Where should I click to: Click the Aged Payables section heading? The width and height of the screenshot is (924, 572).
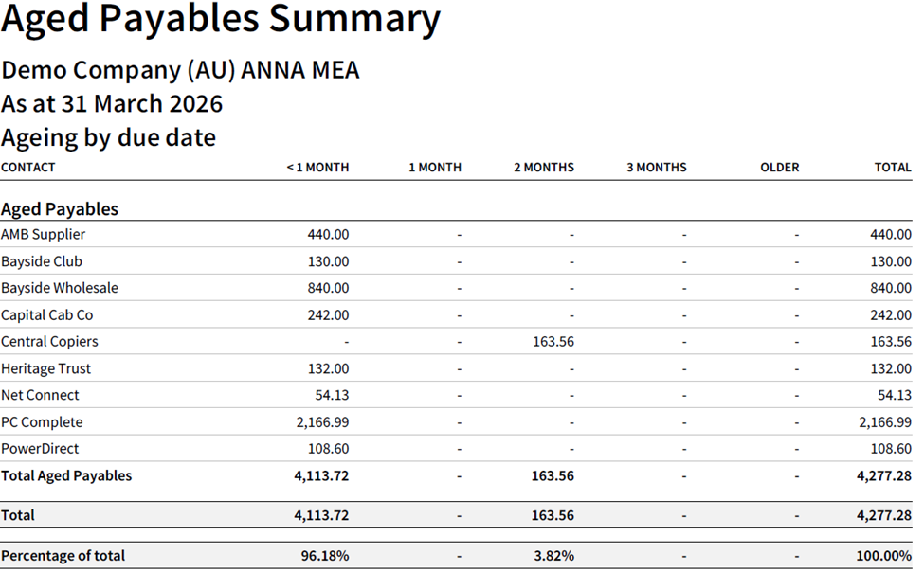pos(60,209)
